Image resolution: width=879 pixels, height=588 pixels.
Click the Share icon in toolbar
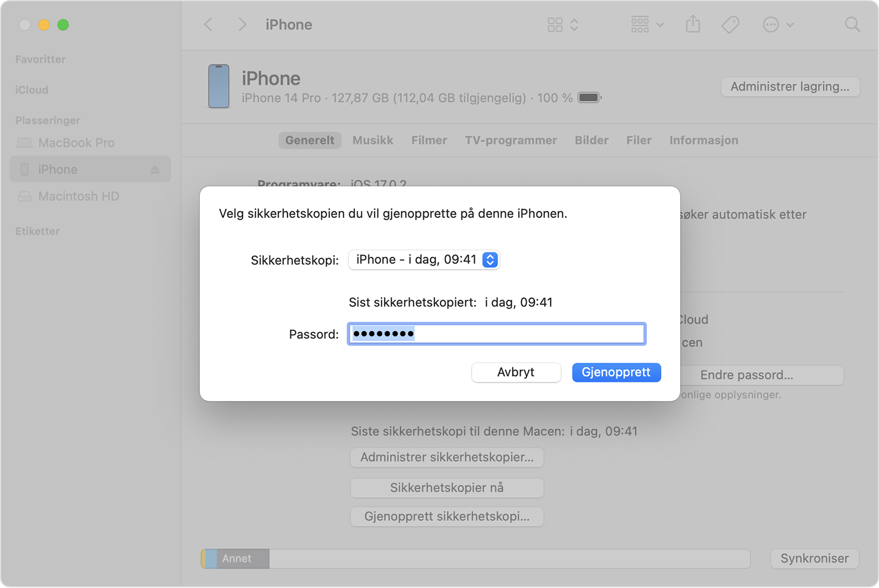[693, 24]
